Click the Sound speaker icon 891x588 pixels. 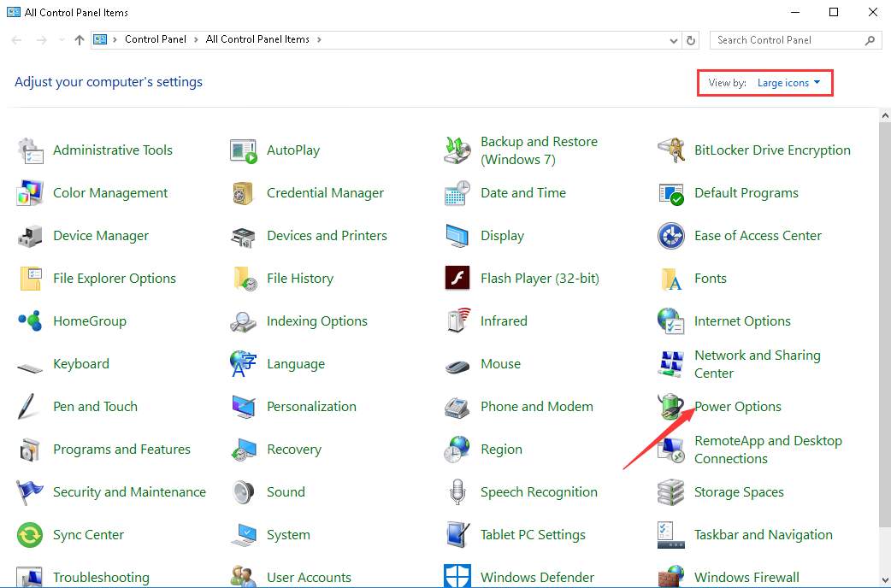[244, 492]
